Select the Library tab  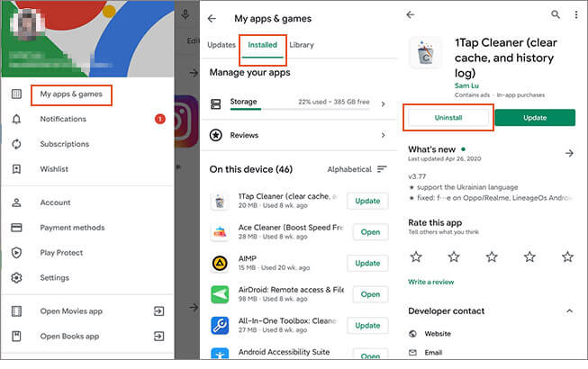pyautogui.click(x=303, y=44)
